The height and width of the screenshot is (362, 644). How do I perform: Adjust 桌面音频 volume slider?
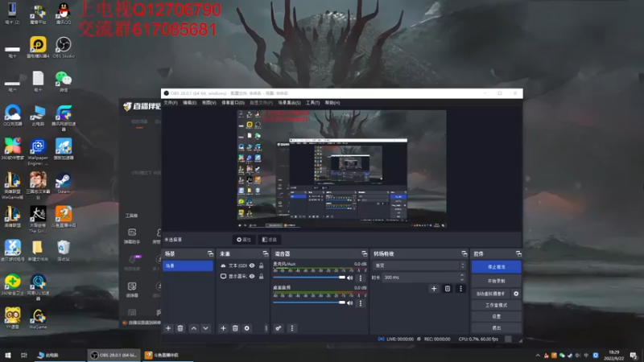coord(309,302)
